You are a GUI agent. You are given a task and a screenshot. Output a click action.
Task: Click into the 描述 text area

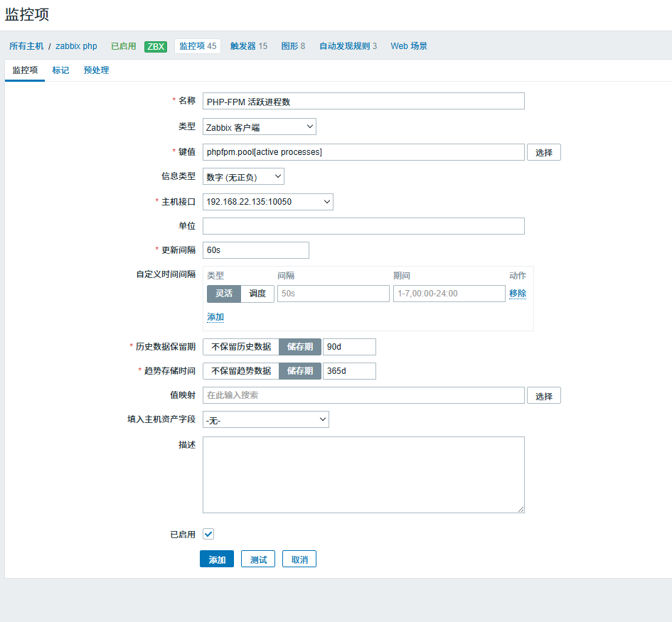click(363, 475)
